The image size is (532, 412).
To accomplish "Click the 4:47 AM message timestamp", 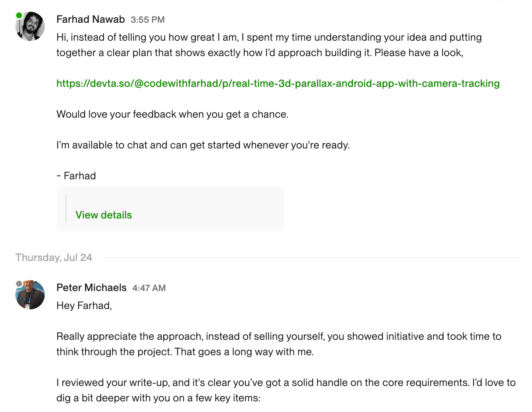I will [149, 288].
